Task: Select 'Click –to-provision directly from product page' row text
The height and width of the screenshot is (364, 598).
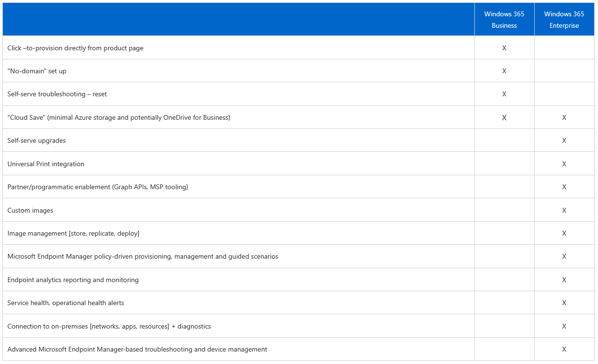Action: click(75, 48)
